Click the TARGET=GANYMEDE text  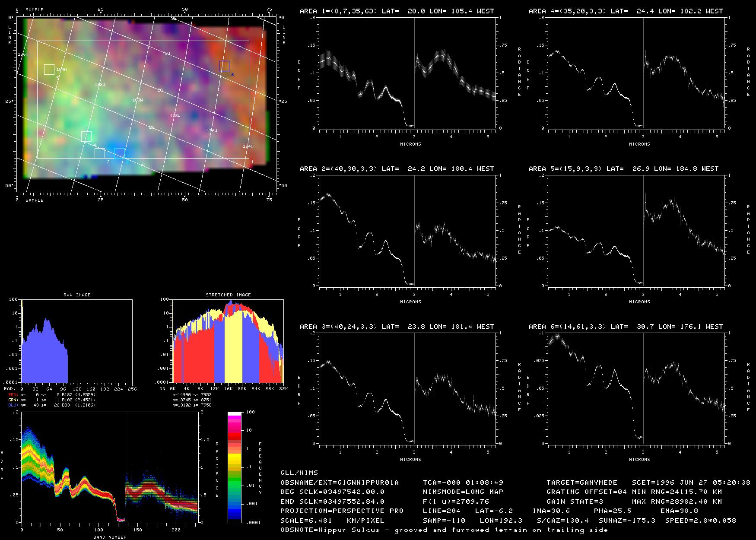[581, 483]
